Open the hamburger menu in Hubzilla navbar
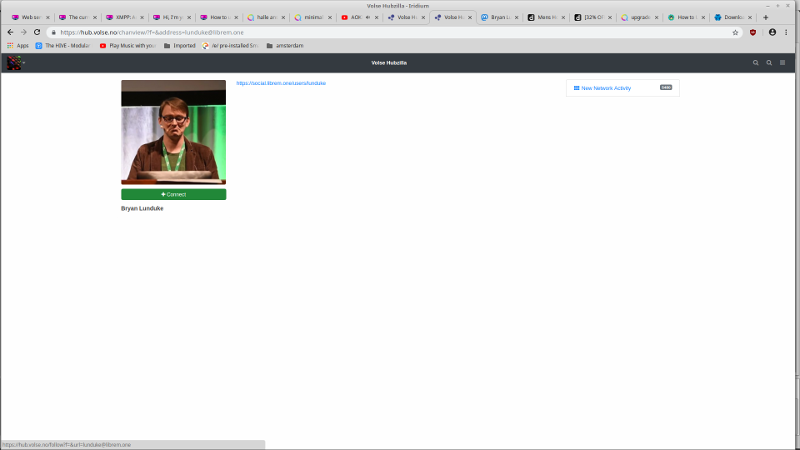This screenshot has width=800, height=450. click(x=783, y=63)
